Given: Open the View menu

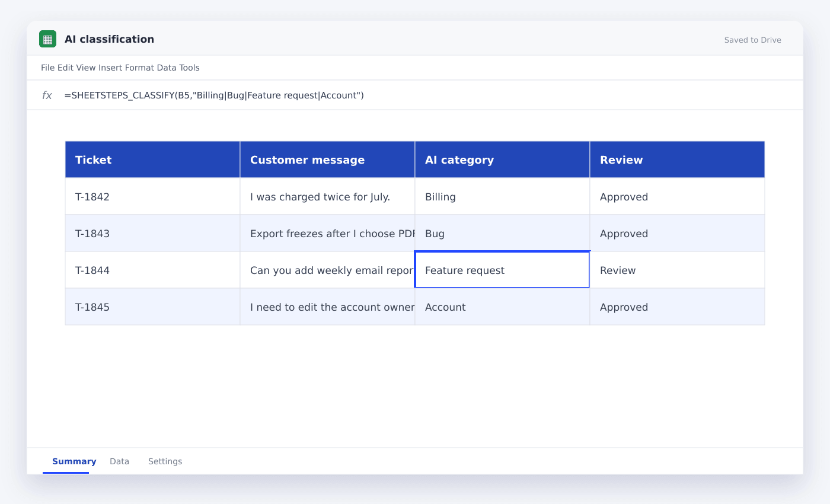Looking at the screenshot, I should coord(86,68).
